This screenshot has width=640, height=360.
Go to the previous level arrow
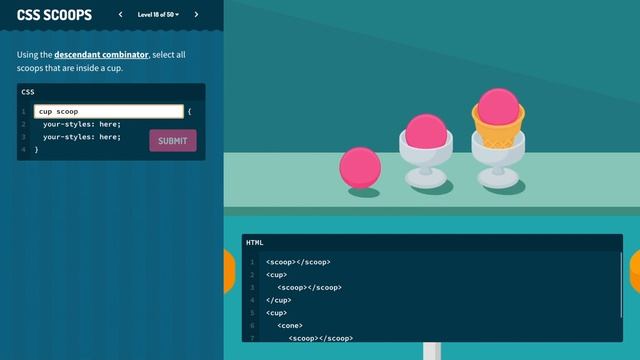pyautogui.click(x=120, y=15)
